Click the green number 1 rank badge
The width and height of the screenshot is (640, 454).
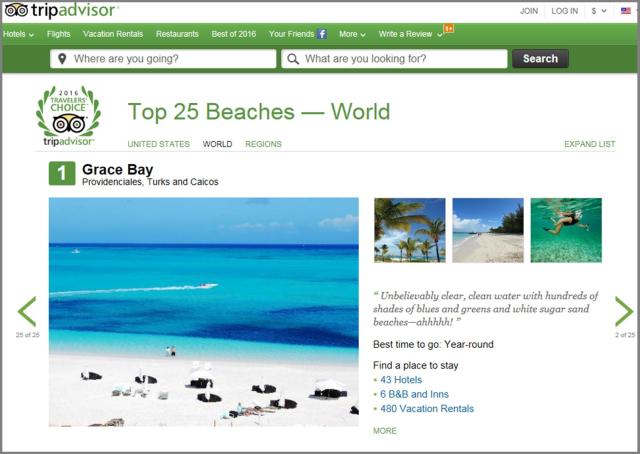point(62,174)
